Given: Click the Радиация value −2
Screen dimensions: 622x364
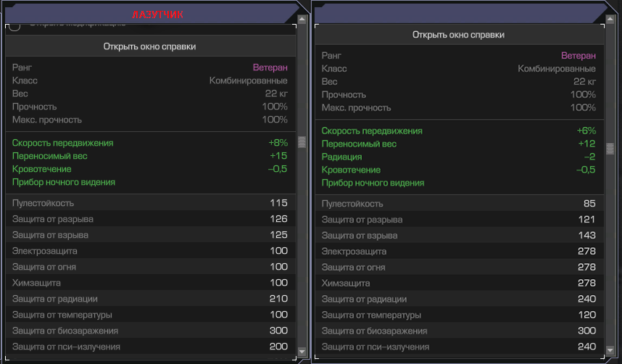Looking at the screenshot, I should click(590, 157).
